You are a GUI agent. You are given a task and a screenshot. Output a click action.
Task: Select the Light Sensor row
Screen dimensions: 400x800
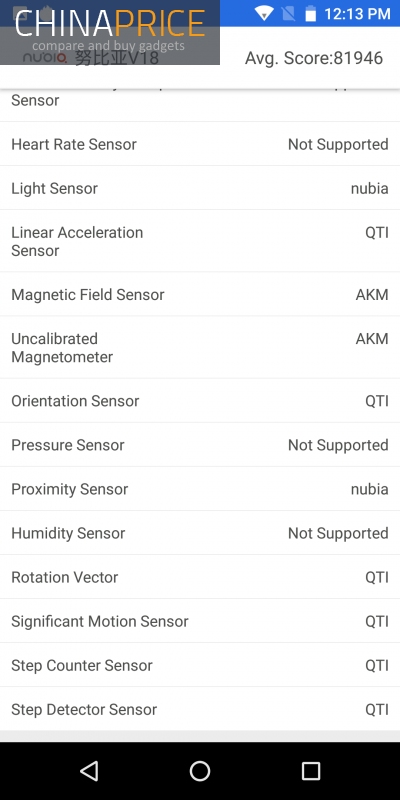tap(200, 188)
